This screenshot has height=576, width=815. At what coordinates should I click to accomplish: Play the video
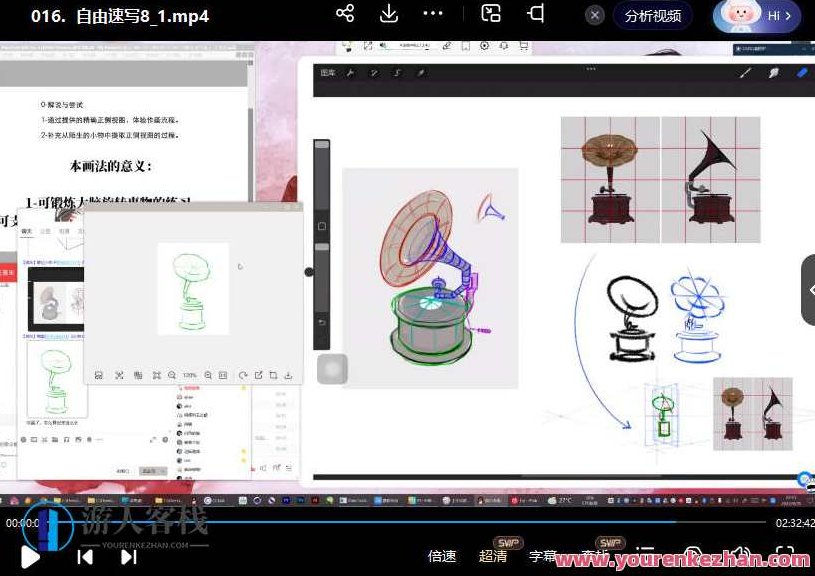[30, 557]
